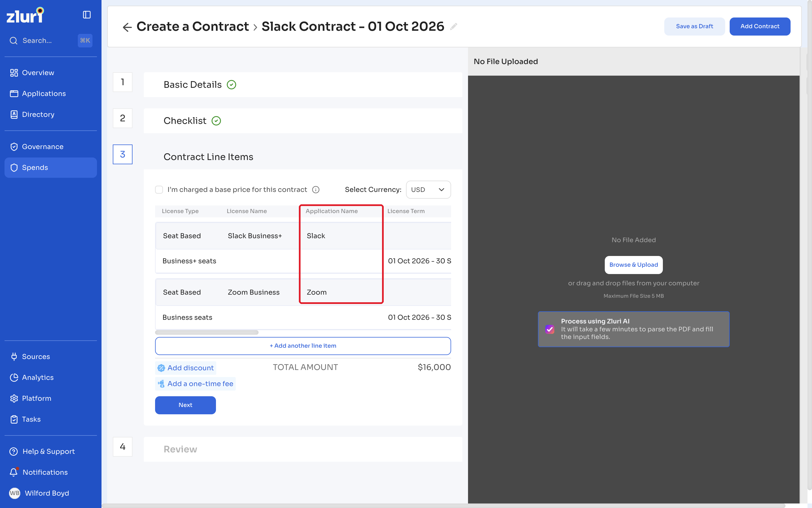Click the Add Contract button
Image resolution: width=812 pixels, height=508 pixels.
click(760, 27)
